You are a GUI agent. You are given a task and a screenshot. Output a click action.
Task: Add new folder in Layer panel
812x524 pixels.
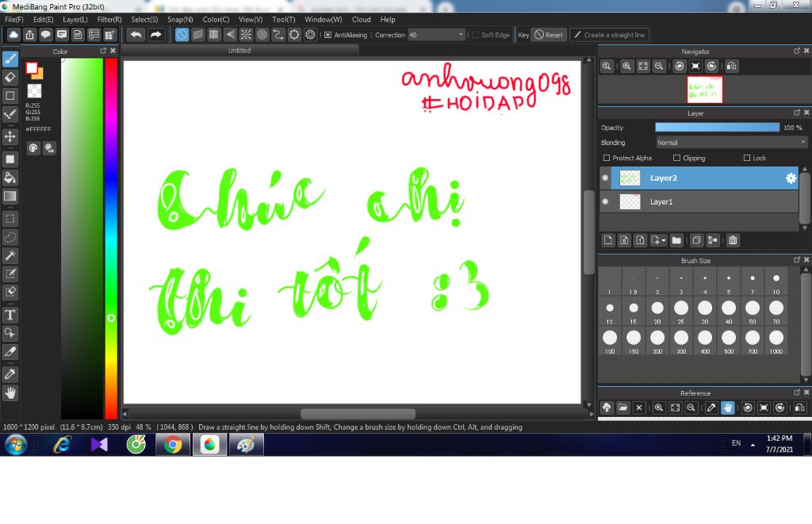click(x=676, y=240)
